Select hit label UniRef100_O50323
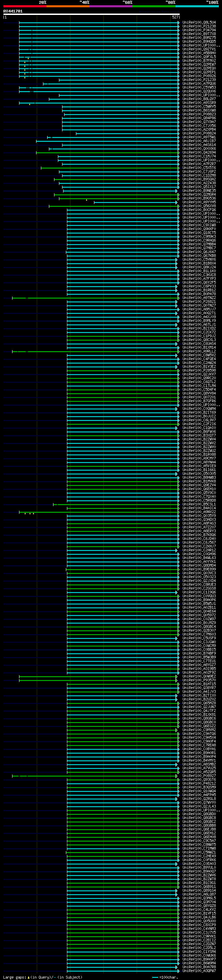Image resolution: width=222 pixels, height=980 pixels. pos(199,577)
